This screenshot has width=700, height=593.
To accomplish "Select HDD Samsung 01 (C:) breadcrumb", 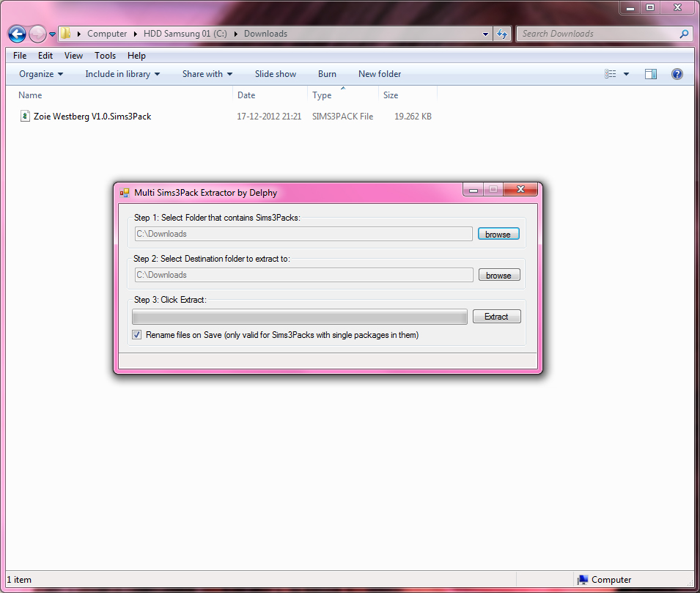I will pyautogui.click(x=185, y=34).
